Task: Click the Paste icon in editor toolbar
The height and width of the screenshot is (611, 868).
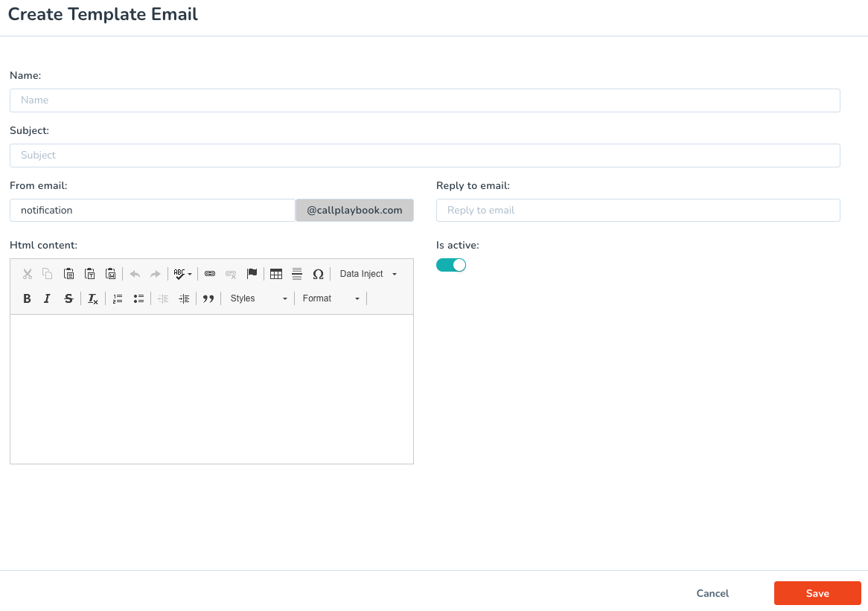Action: coord(68,274)
